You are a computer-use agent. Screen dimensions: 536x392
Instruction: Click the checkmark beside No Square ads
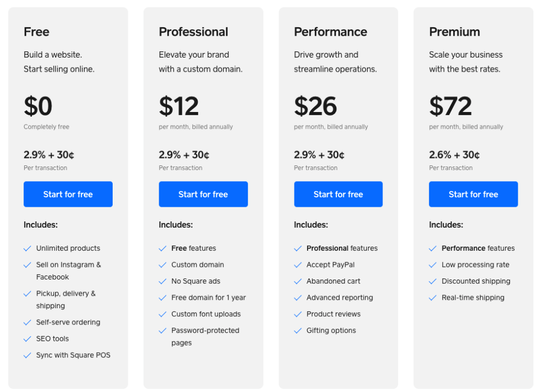[x=162, y=281]
